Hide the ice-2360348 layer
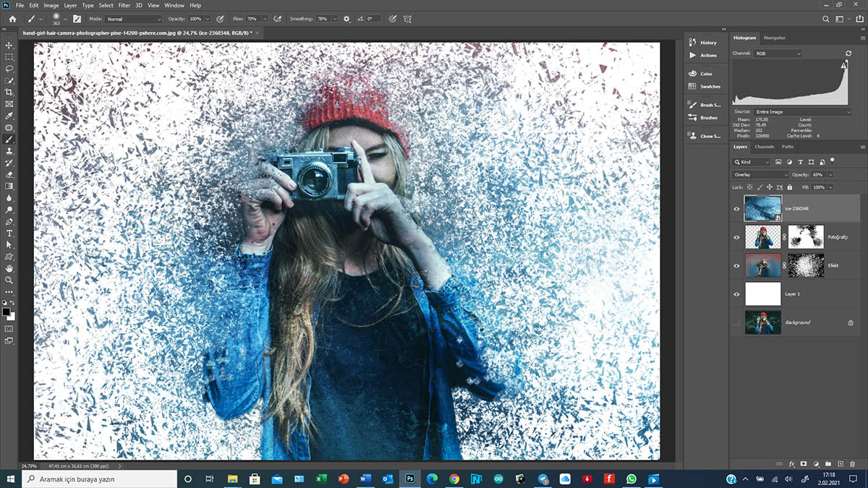The width and height of the screenshot is (868, 488). click(x=736, y=209)
